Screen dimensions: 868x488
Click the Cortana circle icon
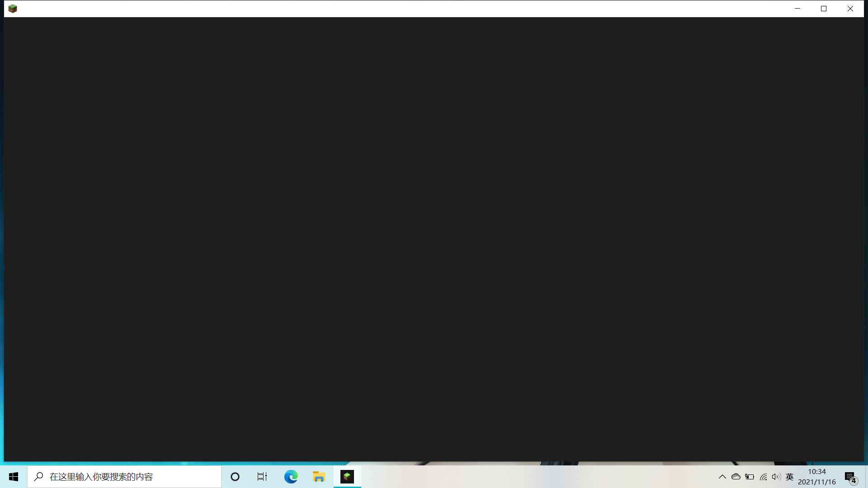tap(235, 477)
